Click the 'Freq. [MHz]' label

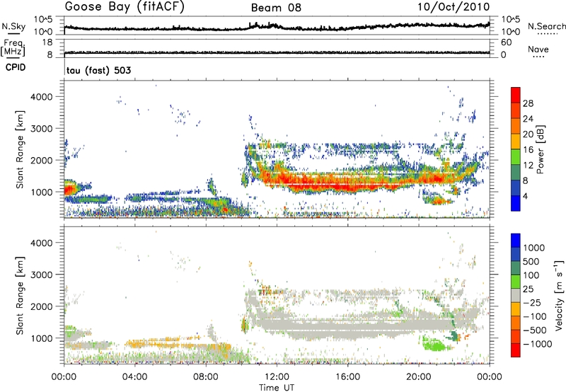[13, 47]
